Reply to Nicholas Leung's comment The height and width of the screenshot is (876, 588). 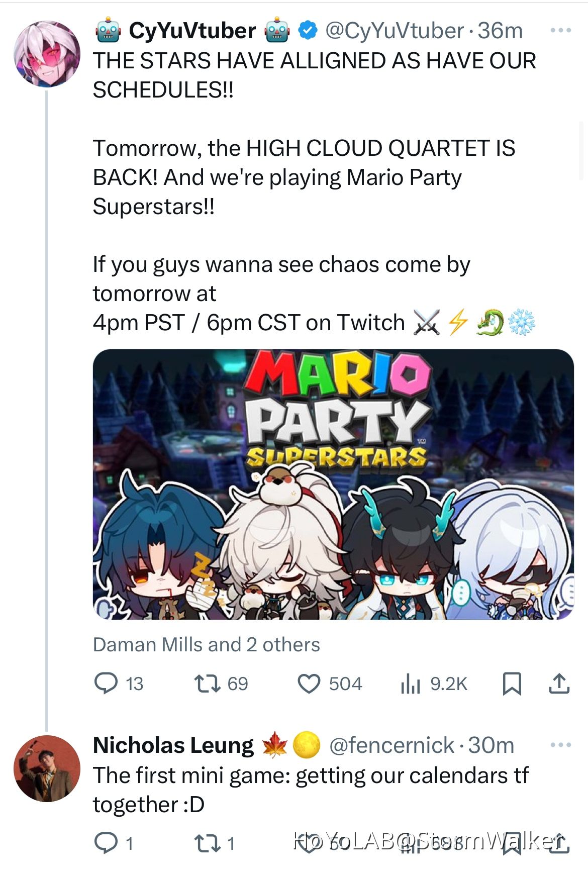click(x=114, y=843)
